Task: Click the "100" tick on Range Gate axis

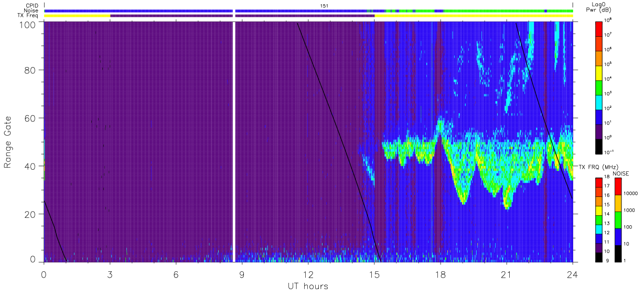Action: tap(28, 24)
